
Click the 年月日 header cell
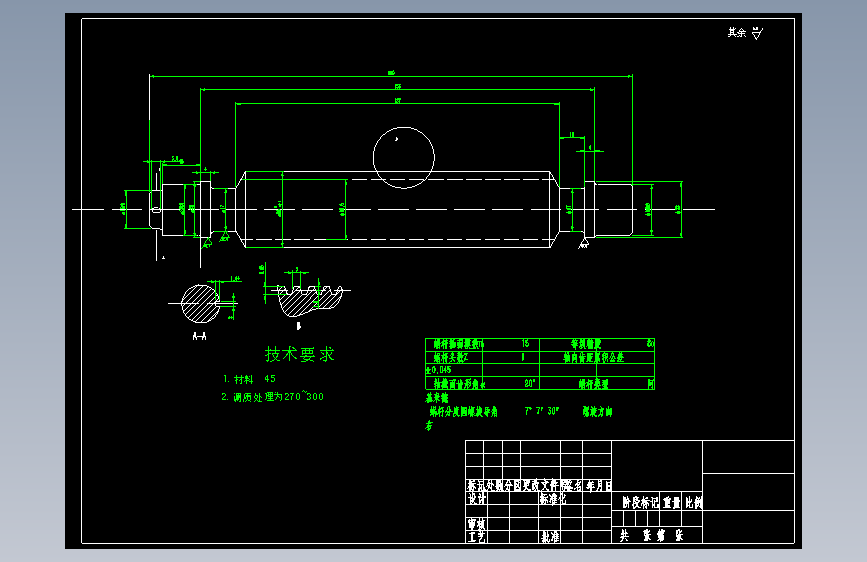[x=598, y=486]
